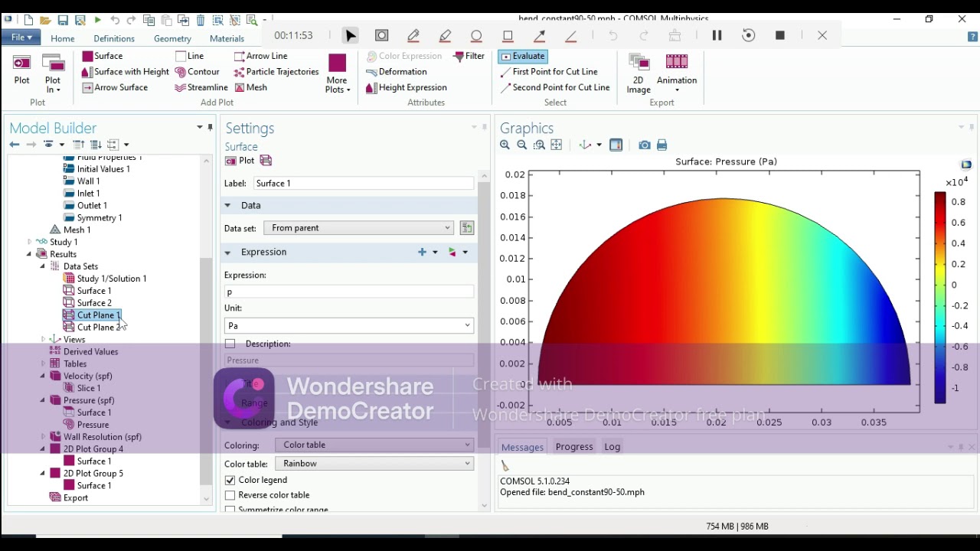980x551 pixels.
Task: Click the Label input field
Action: point(364,184)
